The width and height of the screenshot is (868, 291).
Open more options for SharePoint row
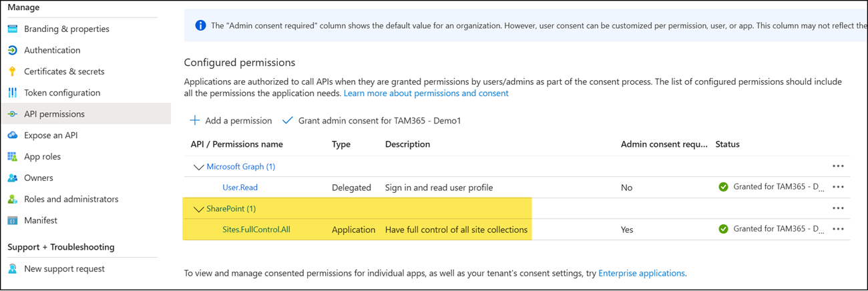coord(838,208)
